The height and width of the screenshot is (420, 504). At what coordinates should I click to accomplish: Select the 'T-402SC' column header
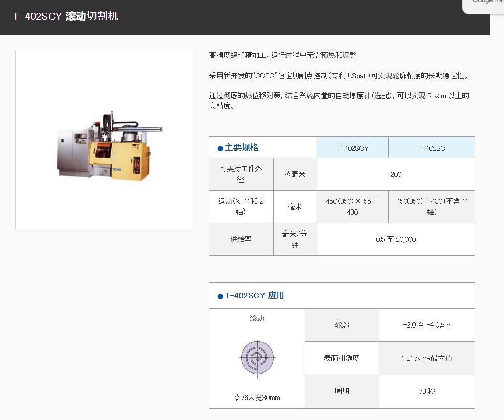[x=431, y=148]
